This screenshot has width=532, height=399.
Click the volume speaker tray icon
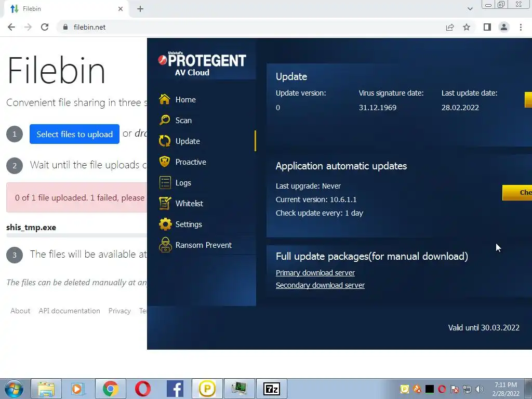[480, 389]
